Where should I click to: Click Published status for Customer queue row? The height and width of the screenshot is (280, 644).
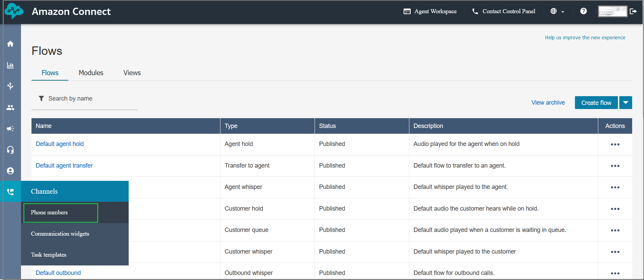(332, 230)
